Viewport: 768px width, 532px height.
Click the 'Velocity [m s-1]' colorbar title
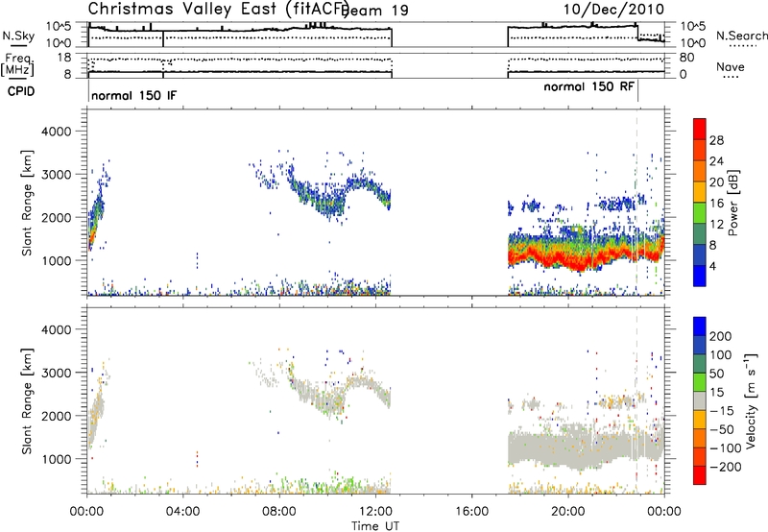[750, 400]
